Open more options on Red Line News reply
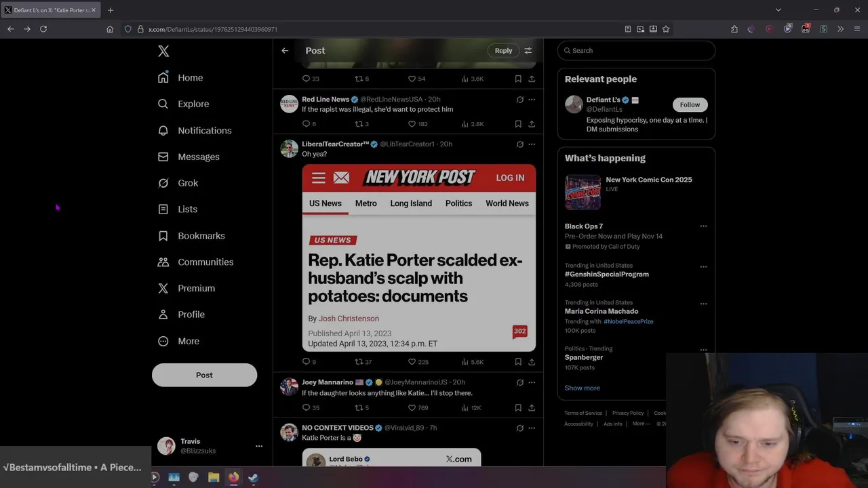The height and width of the screenshot is (488, 868). point(532,100)
